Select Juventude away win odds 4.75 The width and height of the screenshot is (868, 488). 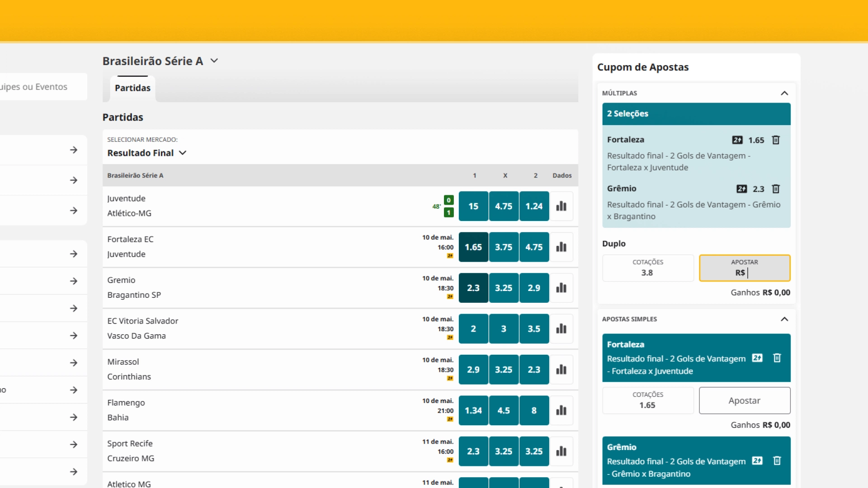point(534,247)
